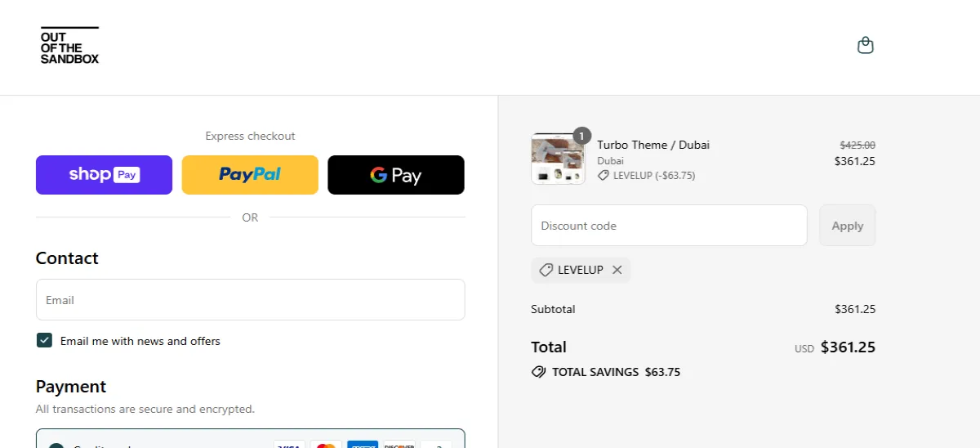980x448 pixels.
Task: Remove the LEVELUP discount code chip
Action: [617, 270]
